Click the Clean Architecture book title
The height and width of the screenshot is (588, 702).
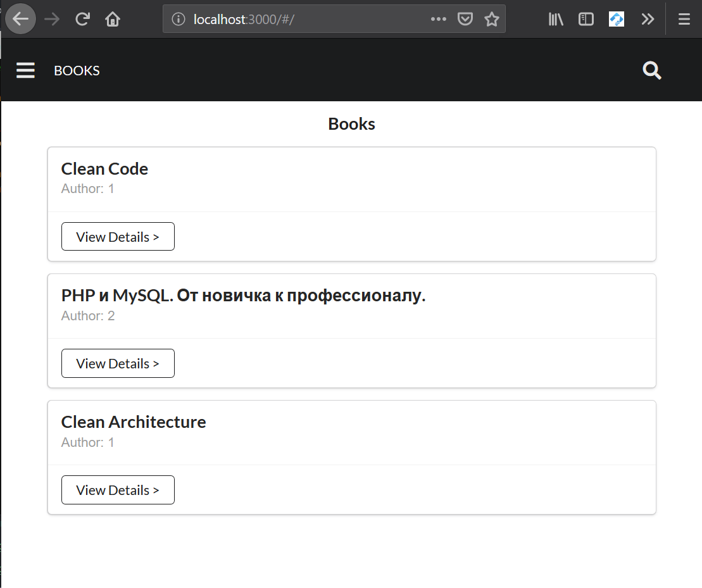[x=134, y=422]
